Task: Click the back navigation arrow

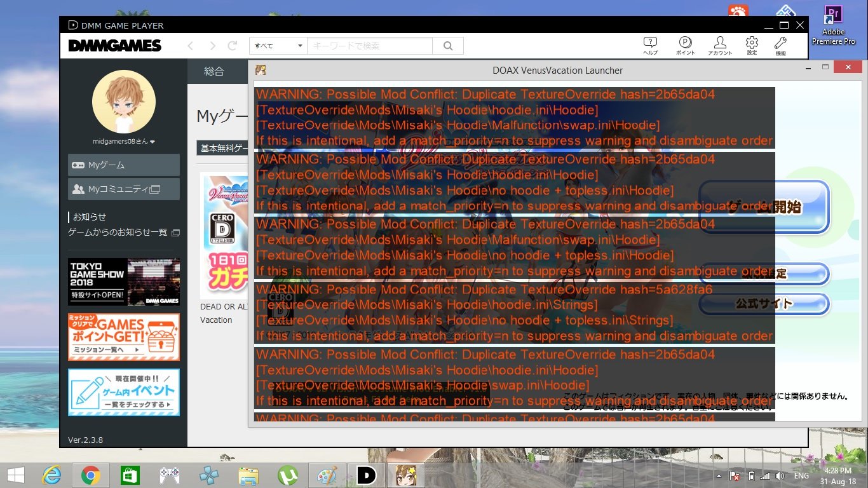Action: (191, 46)
